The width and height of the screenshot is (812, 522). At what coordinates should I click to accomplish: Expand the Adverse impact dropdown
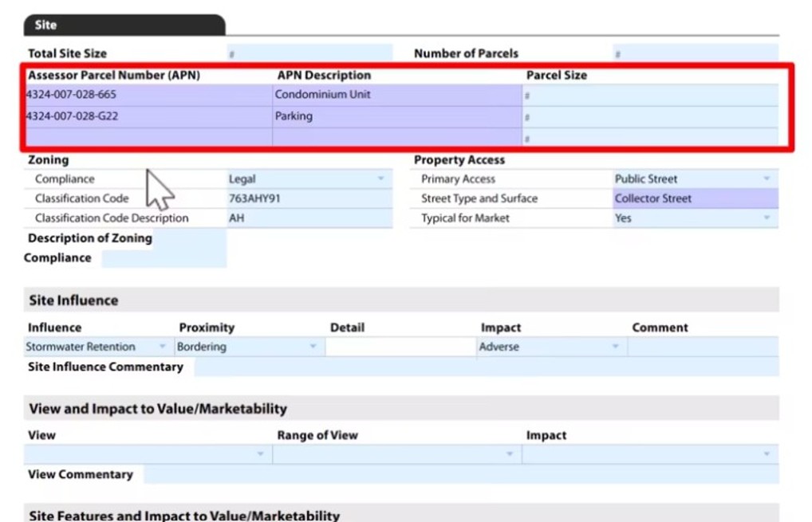(615, 347)
